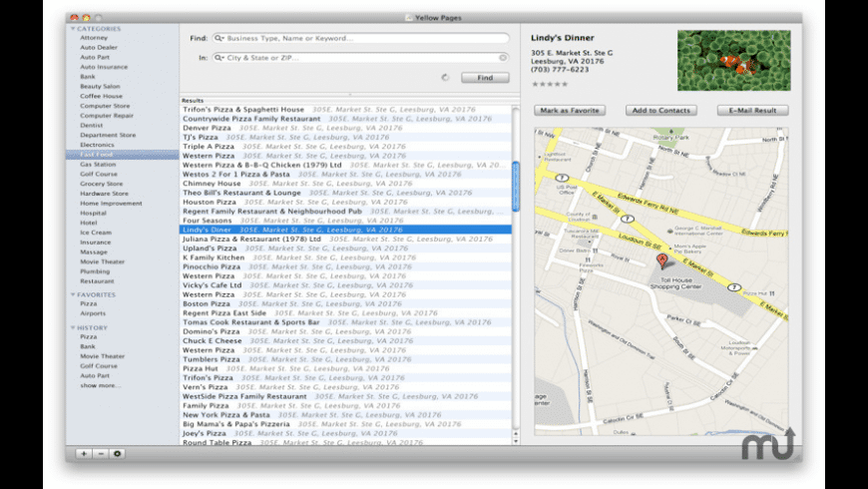Screen dimensions: 868x489
Task: Select the Coffee House category
Action: pyautogui.click(x=101, y=96)
